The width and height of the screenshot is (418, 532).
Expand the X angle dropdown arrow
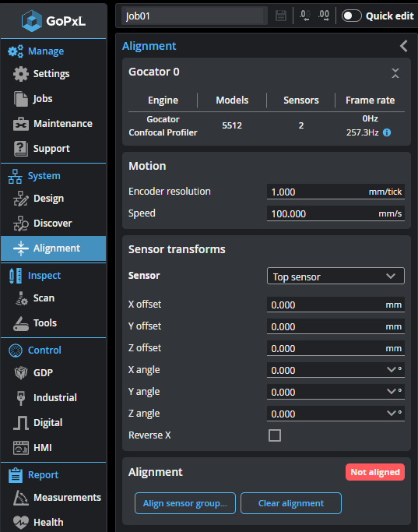(392, 369)
